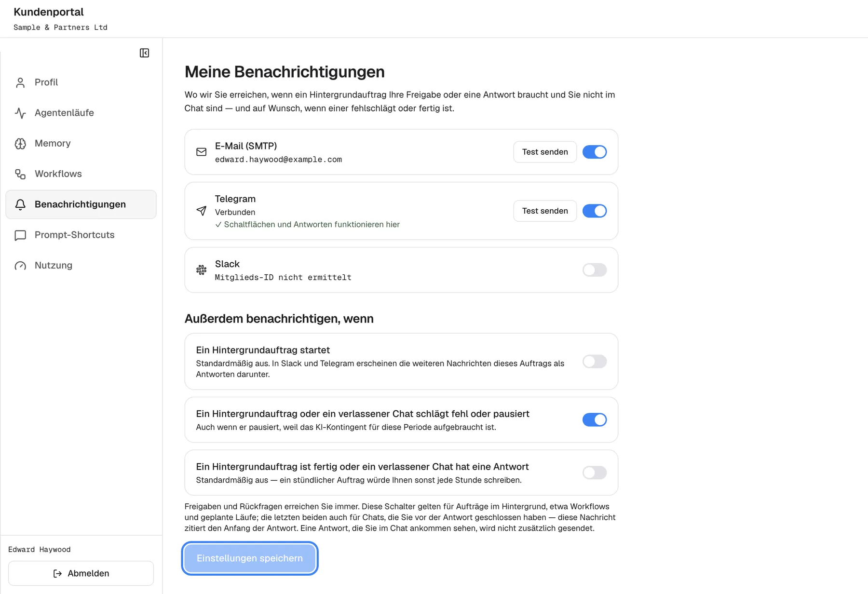The height and width of the screenshot is (594, 868).
Task: Click 'Verbunden' status under Telegram
Action: coord(235,212)
